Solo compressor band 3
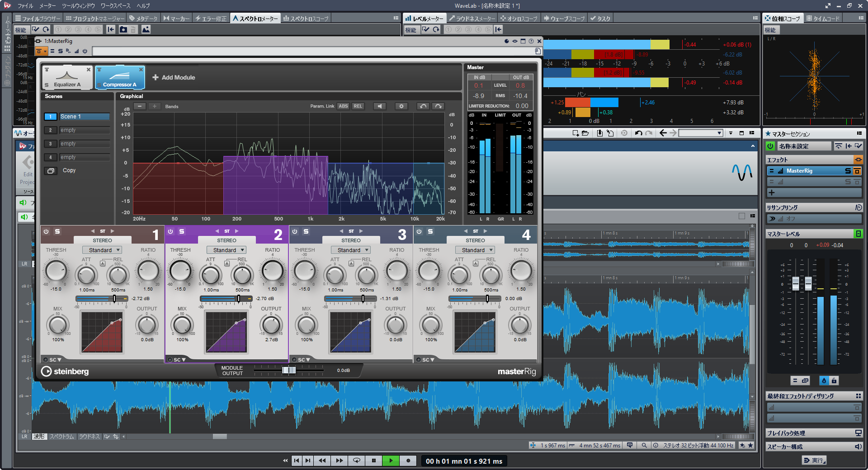Viewport: 868px width, 470px height. 306,231
